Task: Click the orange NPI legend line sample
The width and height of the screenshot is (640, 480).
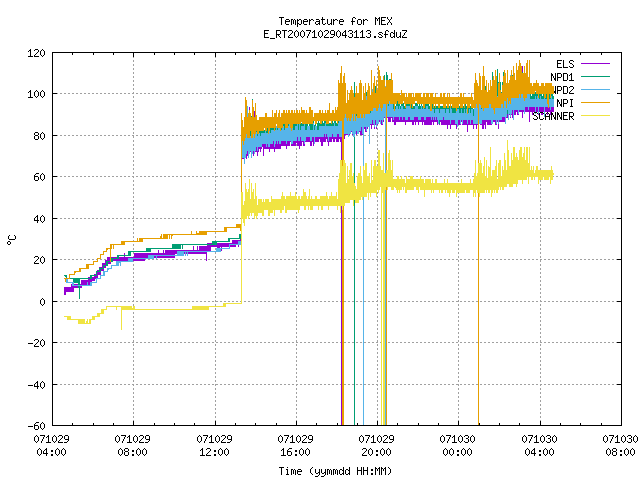Action: tap(595, 103)
